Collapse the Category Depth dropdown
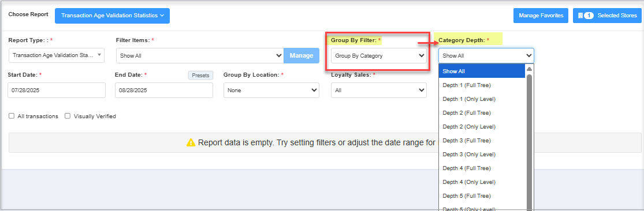Screen dimensions: 644x211 click(x=486, y=56)
